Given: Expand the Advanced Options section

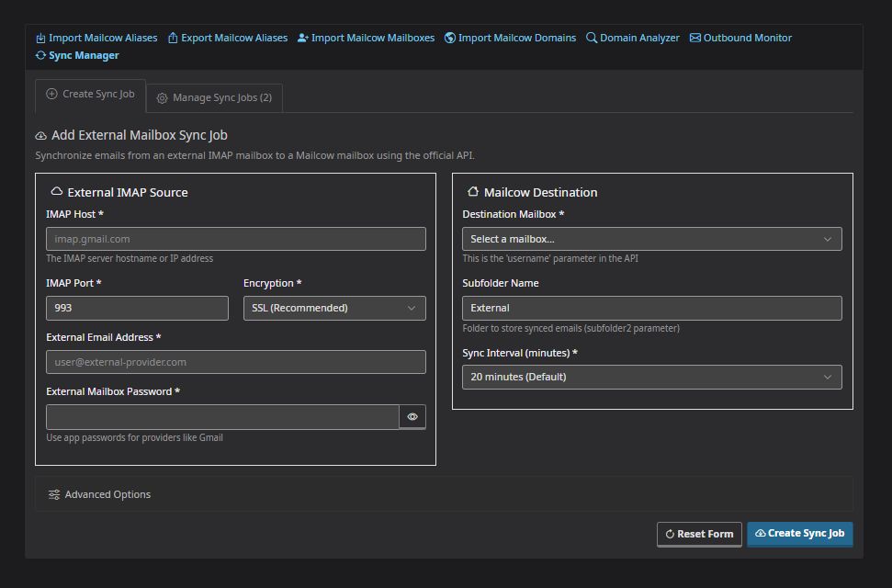Looking at the screenshot, I should click(x=107, y=494).
